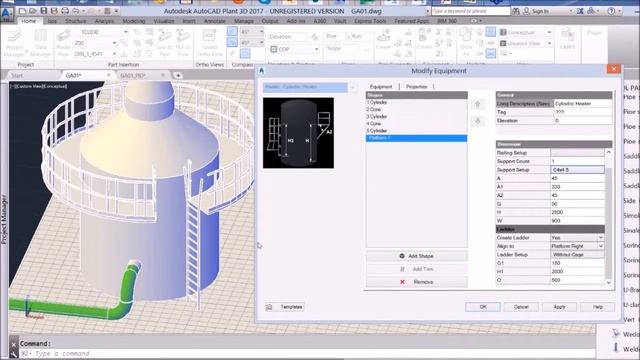Click the Add Shape button
640x360 pixels.
point(416,256)
